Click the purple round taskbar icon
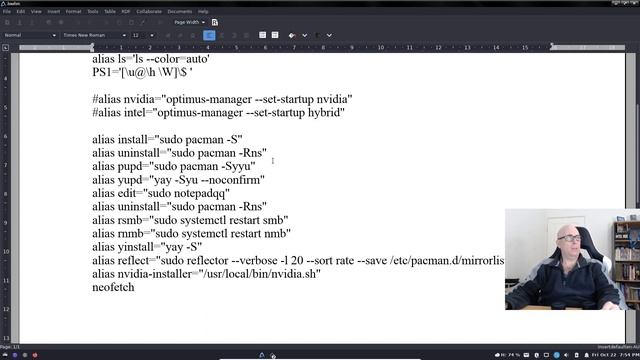The height and width of the screenshot is (360, 640). point(15,355)
